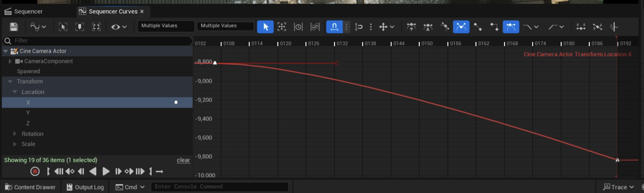Open curve filter waveform icon
The height and width of the screenshot is (193, 644).
pyautogui.click(x=614, y=27)
